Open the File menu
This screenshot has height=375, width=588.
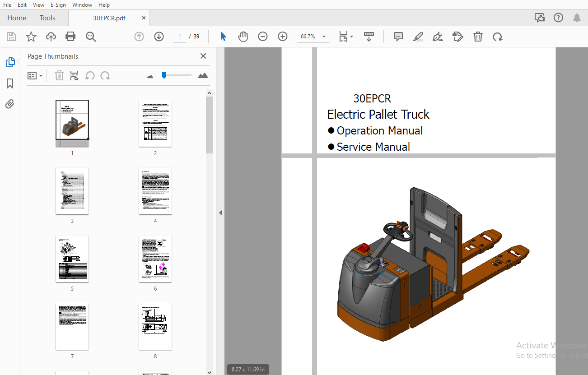pos(7,5)
